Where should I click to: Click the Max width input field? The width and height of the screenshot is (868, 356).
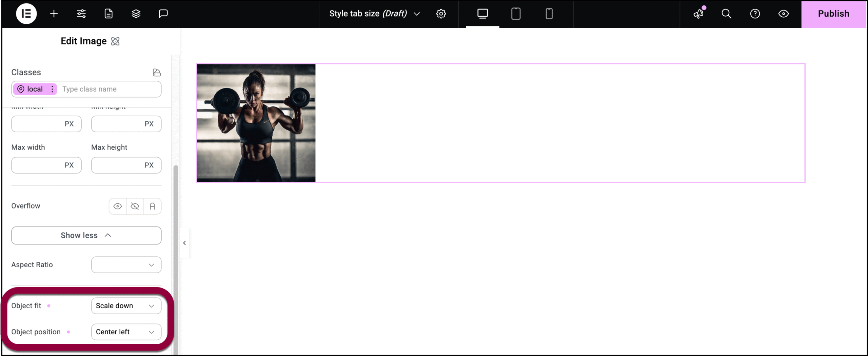[37, 165]
